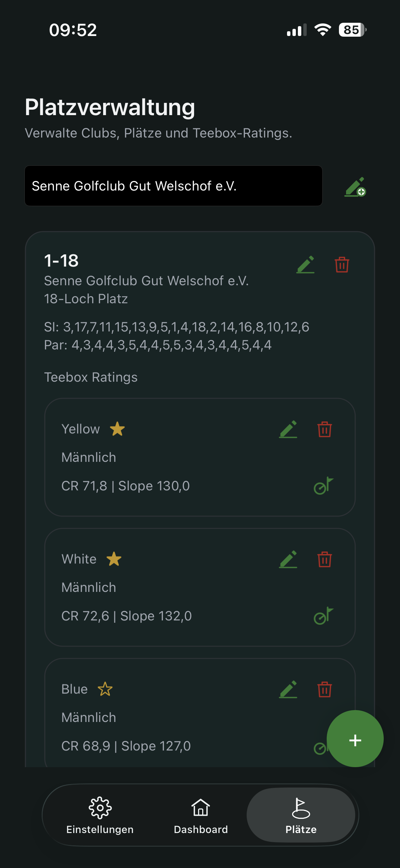Edit the Blue teebox rating
Viewport: 400px width, 868px height.
tap(288, 689)
